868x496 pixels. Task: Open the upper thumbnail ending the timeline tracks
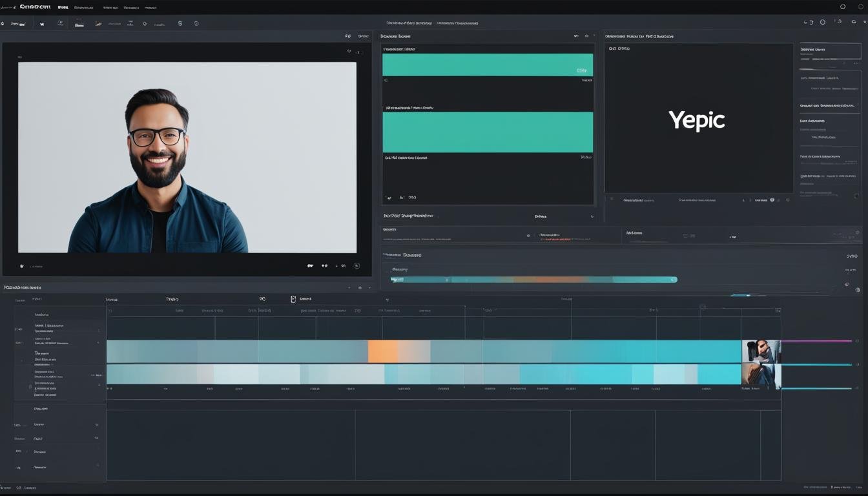pos(761,351)
